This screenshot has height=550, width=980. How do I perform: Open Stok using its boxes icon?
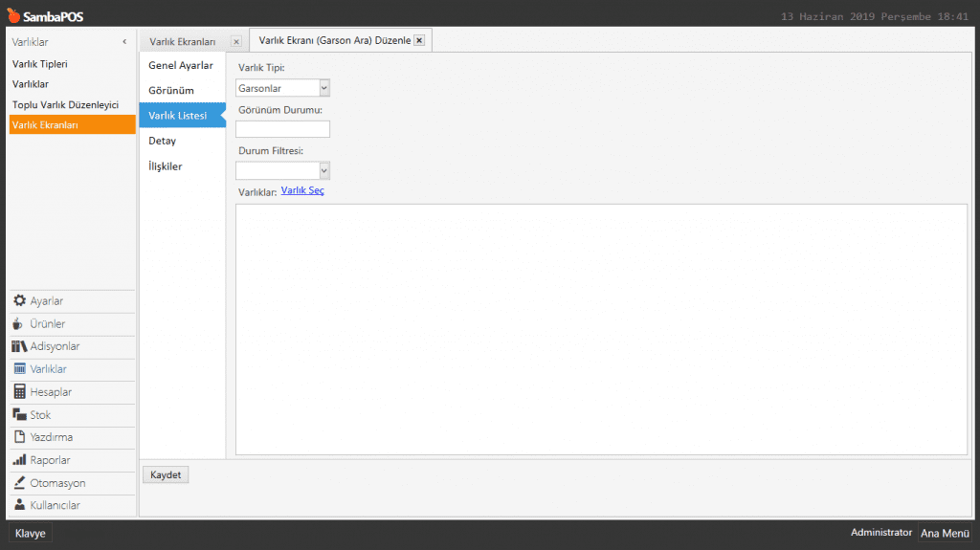point(19,415)
